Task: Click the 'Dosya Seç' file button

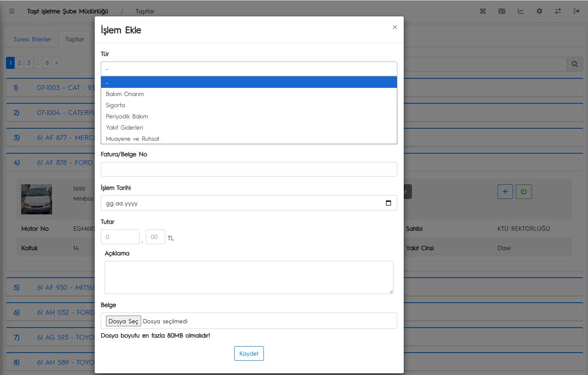Action: pos(124,321)
